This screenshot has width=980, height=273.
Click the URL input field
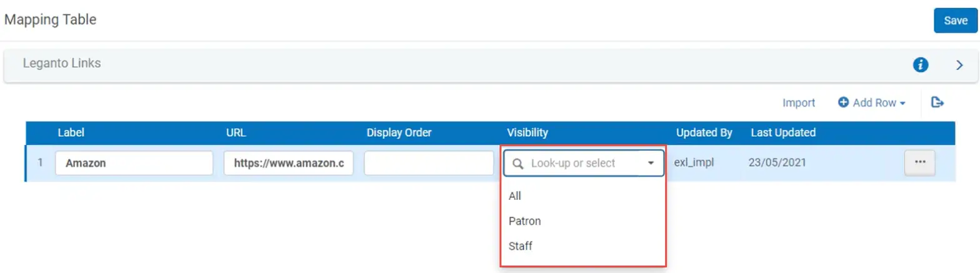click(289, 164)
